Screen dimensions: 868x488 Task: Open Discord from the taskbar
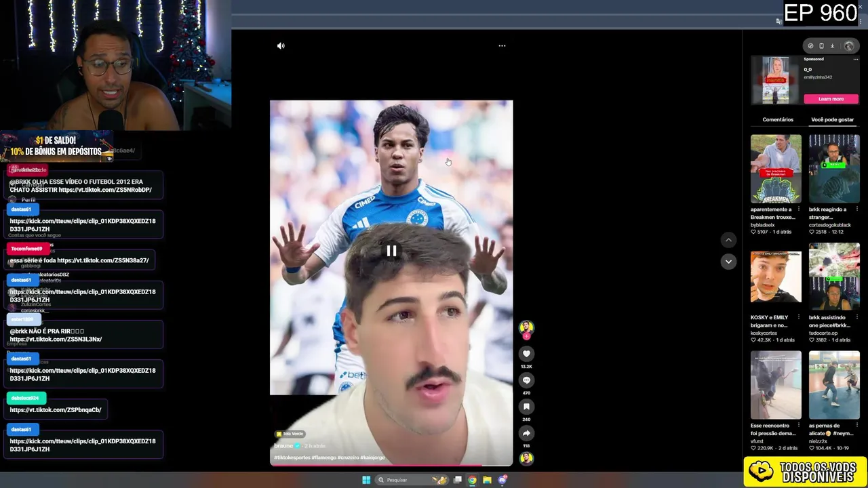pyautogui.click(x=502, y=480)
